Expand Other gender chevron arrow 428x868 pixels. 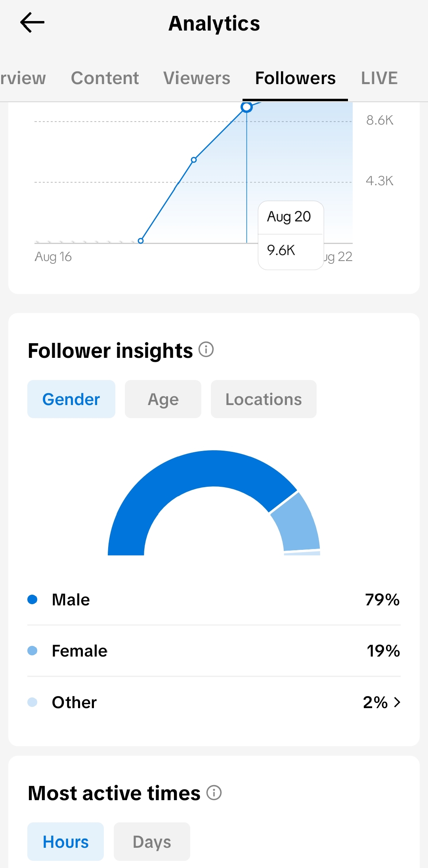coord(397,702)
